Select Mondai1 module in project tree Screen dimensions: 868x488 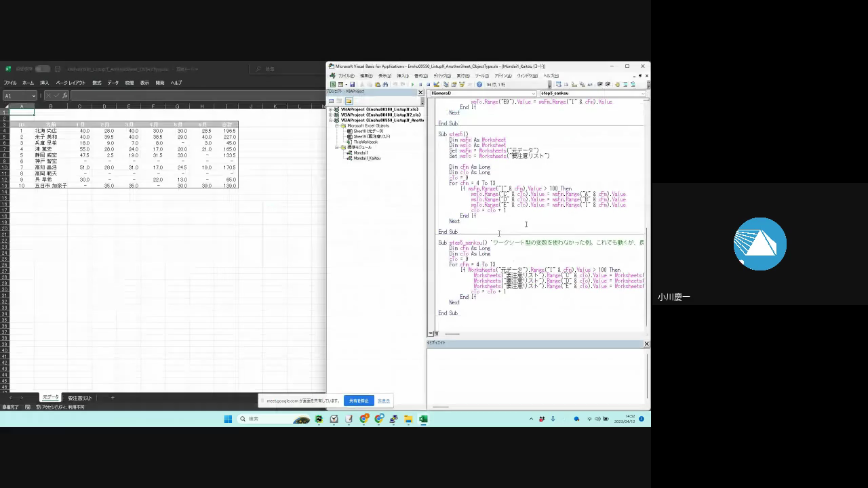pos(360,152)
